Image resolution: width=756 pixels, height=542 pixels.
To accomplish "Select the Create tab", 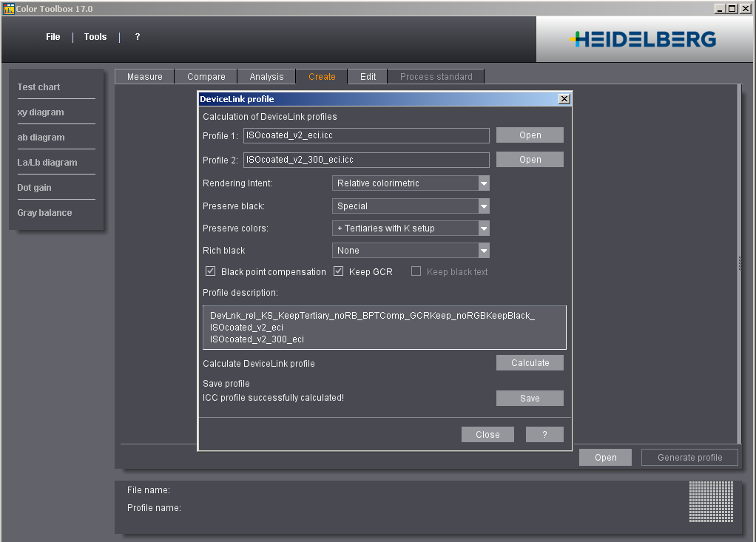I will point(322,77).
